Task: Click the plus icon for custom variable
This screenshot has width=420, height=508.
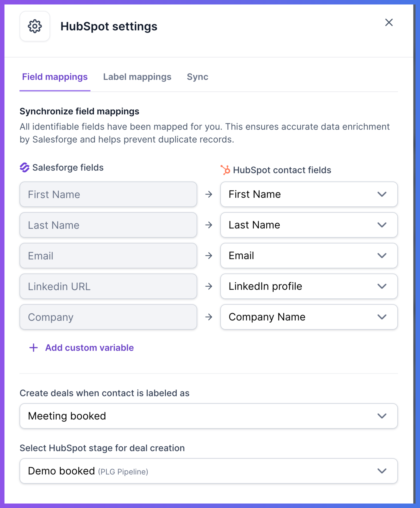Action: click(33, 348)
